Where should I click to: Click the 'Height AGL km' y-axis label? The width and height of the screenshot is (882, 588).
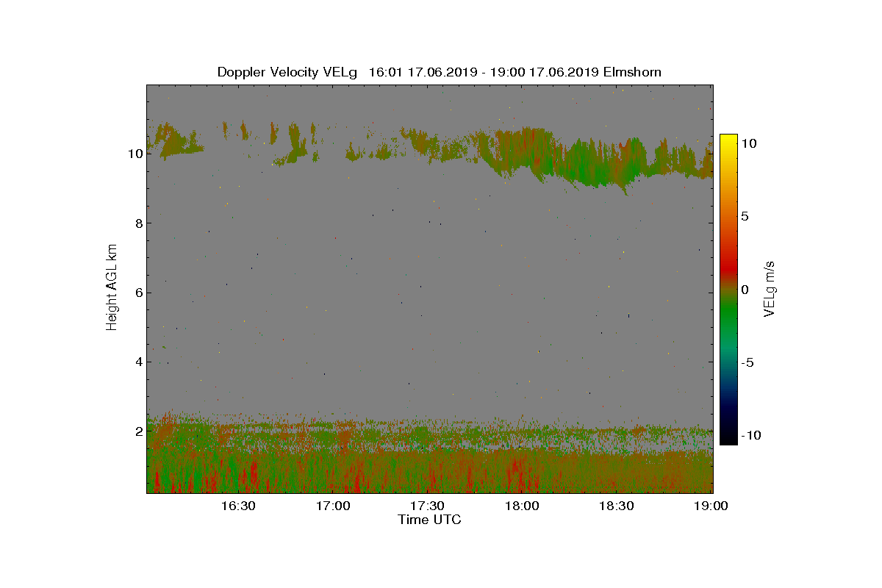pyautogui.click(x=112, y=286)
